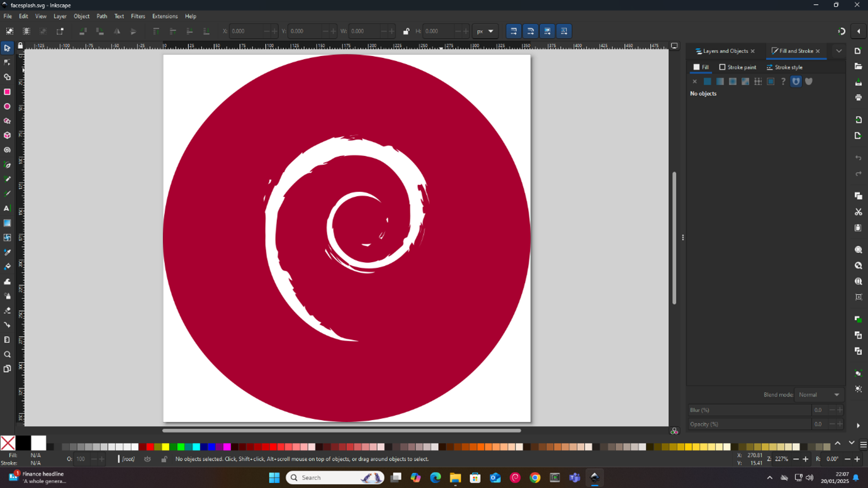The height and width of the screenshot is (488, 868).
Task: Choose the 3D box tool
Action: (8, 136)
